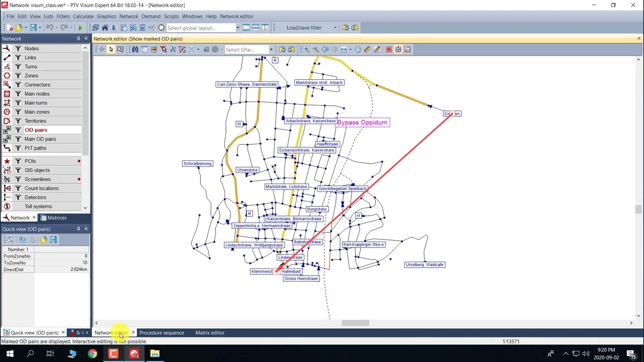The image size is (644, 362).
Task: Click the pencil drawing tool icon
Action: pos(376,49)
